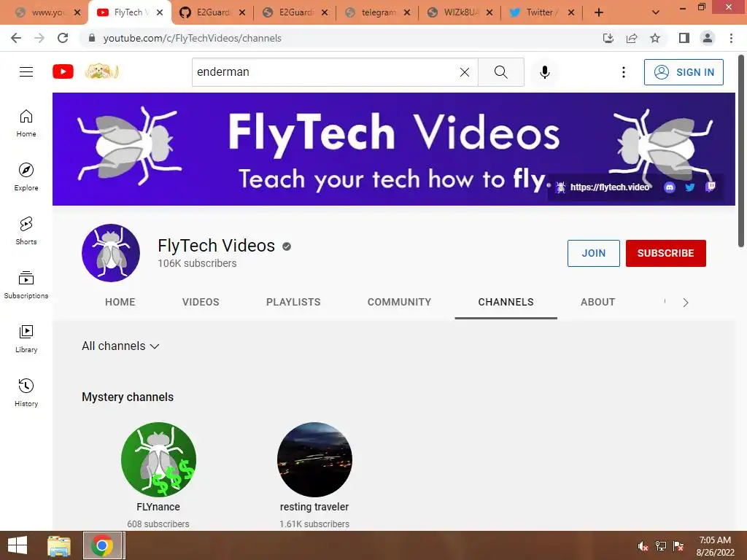Go to Home in sidebar
The height and width of the screenshot is (560, 747).
pyautogui.click(x=26, y=123)
